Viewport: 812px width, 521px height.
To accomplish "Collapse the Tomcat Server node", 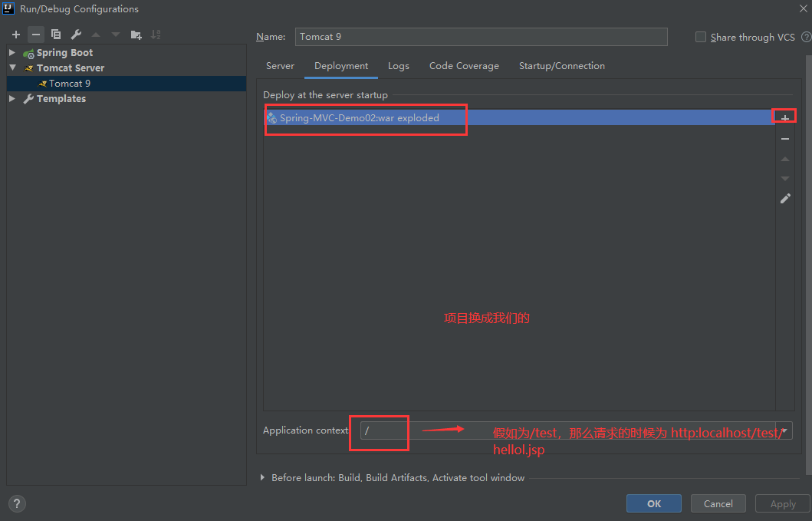I will (12, 68).
